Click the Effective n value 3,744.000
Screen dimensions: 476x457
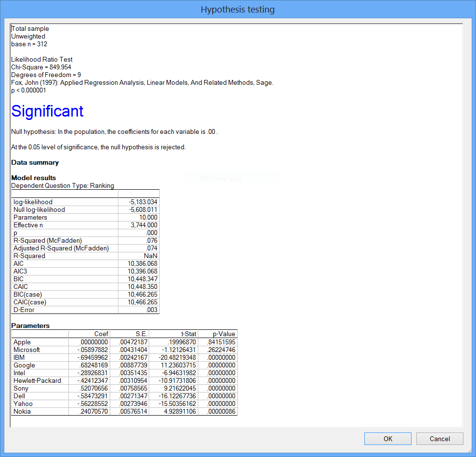[x=144, y=225]
